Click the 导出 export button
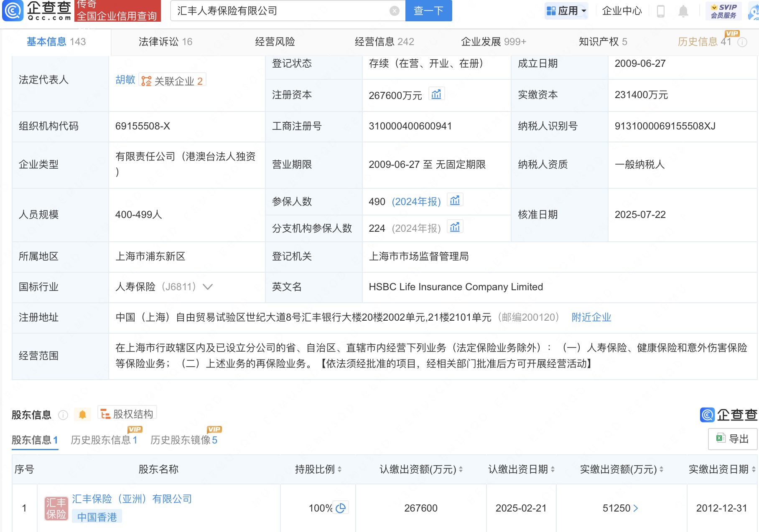Image resolution: width=759 pixels, height=532 pixels. (732, 439)
